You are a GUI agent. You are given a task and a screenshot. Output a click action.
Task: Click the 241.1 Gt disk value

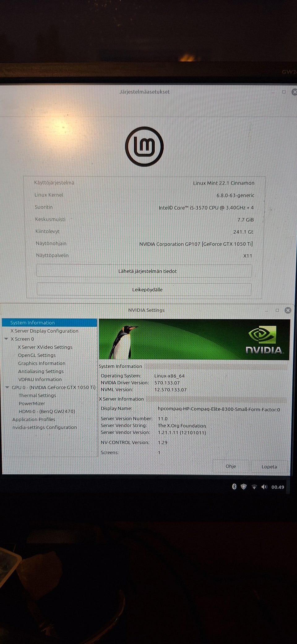tap(243, 232)
